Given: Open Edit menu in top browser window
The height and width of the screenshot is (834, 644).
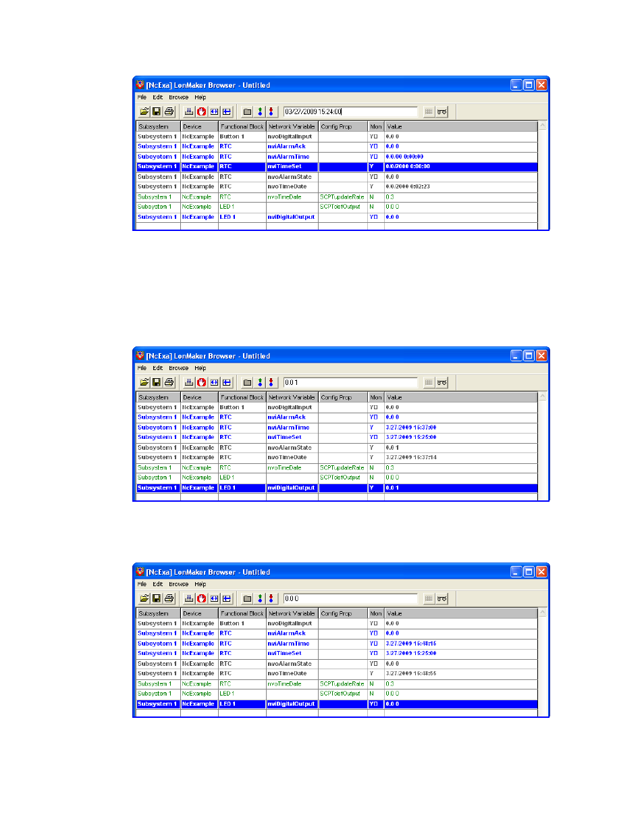Looking at the screenshot, I should [x=157, y=97].
